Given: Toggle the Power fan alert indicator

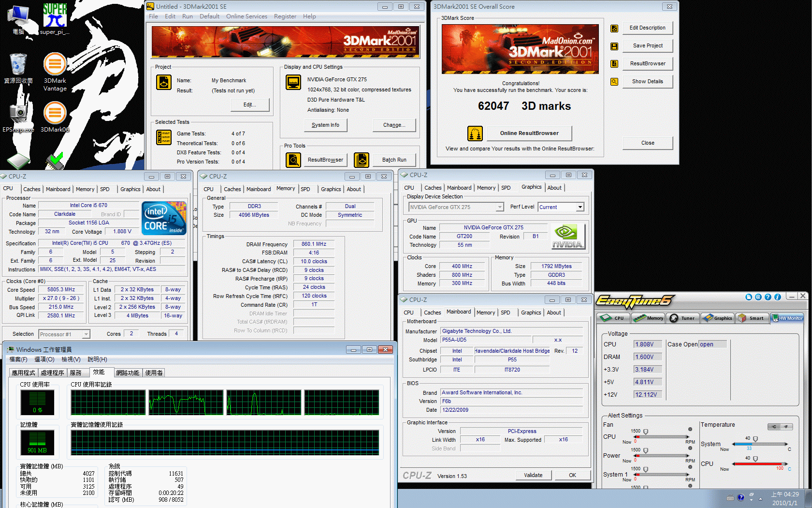Looking at the screenshot, I should coord(690,448).
